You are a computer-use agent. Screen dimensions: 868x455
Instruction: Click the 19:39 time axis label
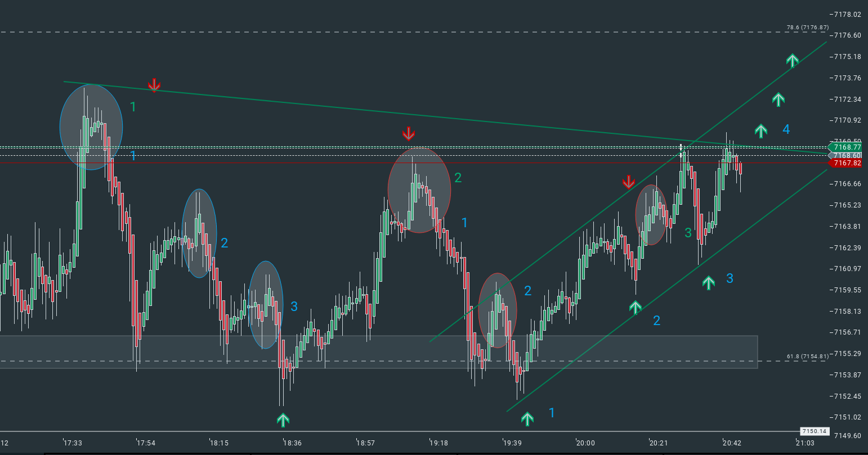point(512,443)
